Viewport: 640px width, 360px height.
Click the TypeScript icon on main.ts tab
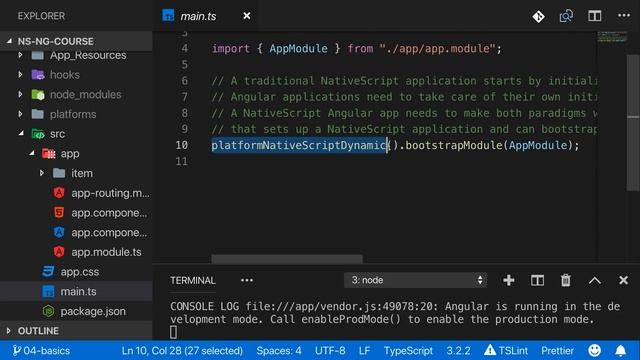coord(168,16)
